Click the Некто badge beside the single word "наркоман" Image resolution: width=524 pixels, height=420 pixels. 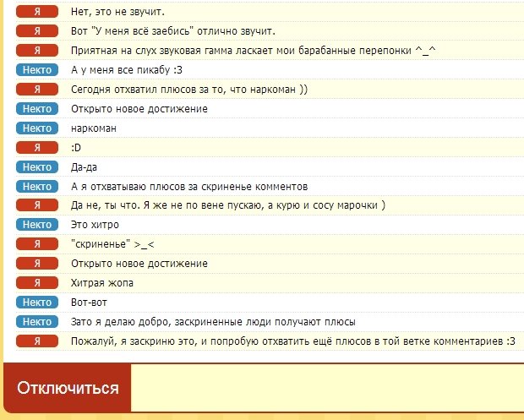(x=37, y=128)
